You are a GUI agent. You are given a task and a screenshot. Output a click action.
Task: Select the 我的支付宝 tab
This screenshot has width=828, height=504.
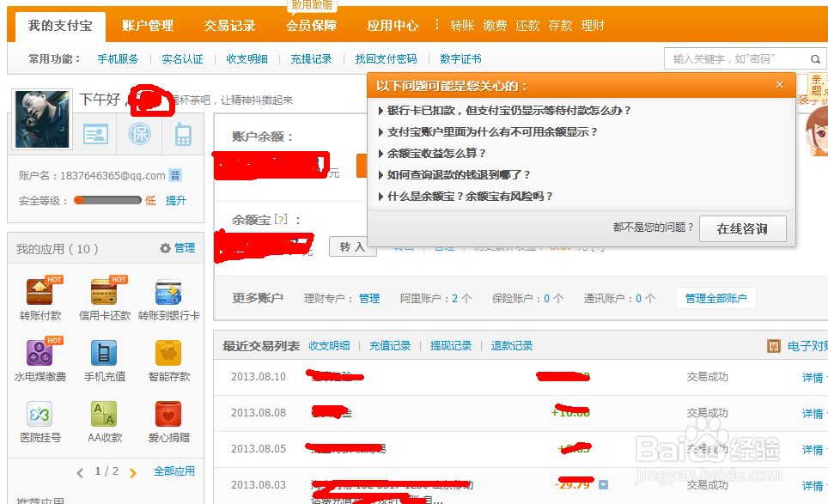tap(60, 26)
